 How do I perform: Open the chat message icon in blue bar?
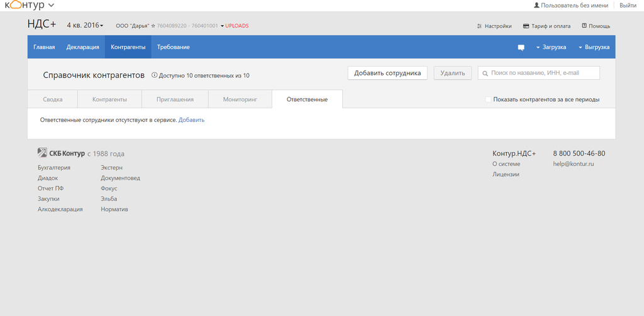[521, 47]
